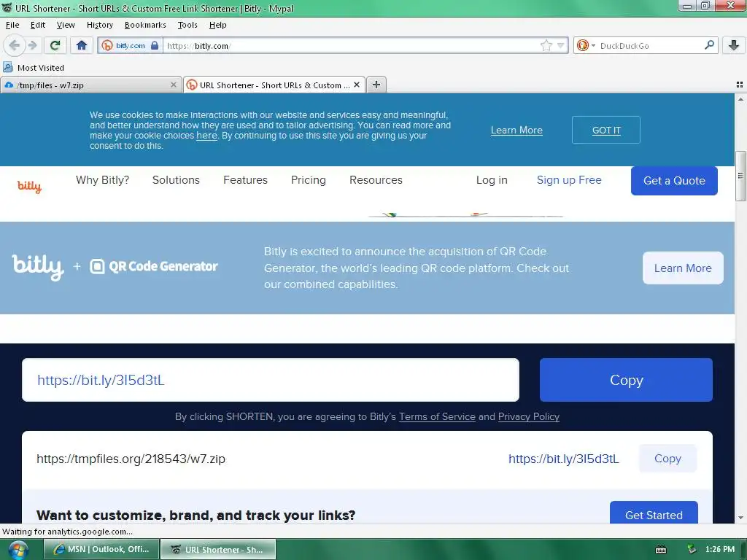Open the File menu

(x=12, y=25)
